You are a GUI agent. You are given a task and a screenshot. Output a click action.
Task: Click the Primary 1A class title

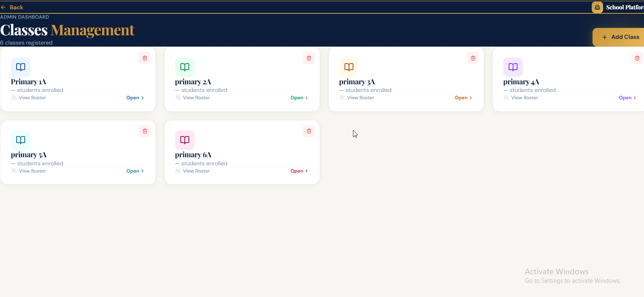pos(29,82)
